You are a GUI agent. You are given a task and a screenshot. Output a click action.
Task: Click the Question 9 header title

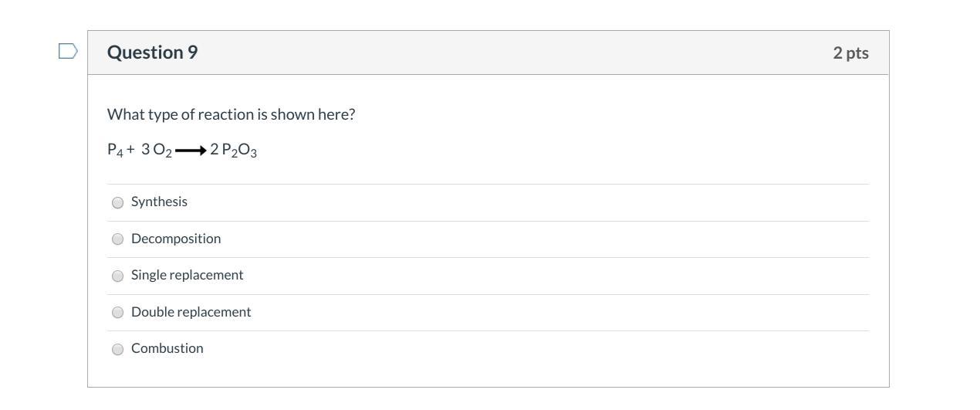152,53
